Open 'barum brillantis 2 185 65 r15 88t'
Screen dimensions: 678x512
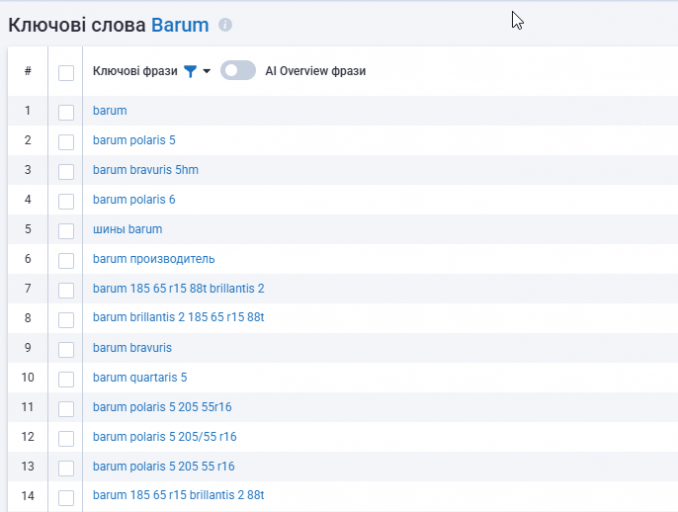tap(179, 317)
